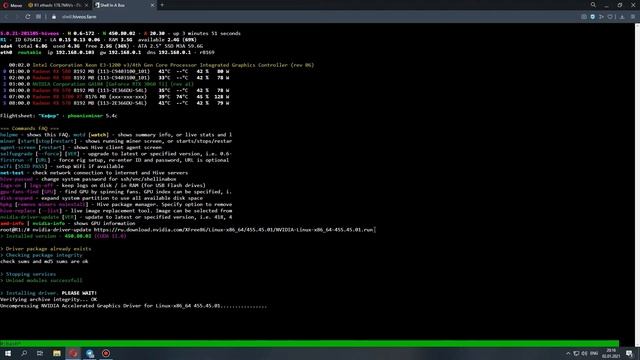Close the ethash pool stats tab
This screenshot has width=640, height=360.
tap(87, 5)
